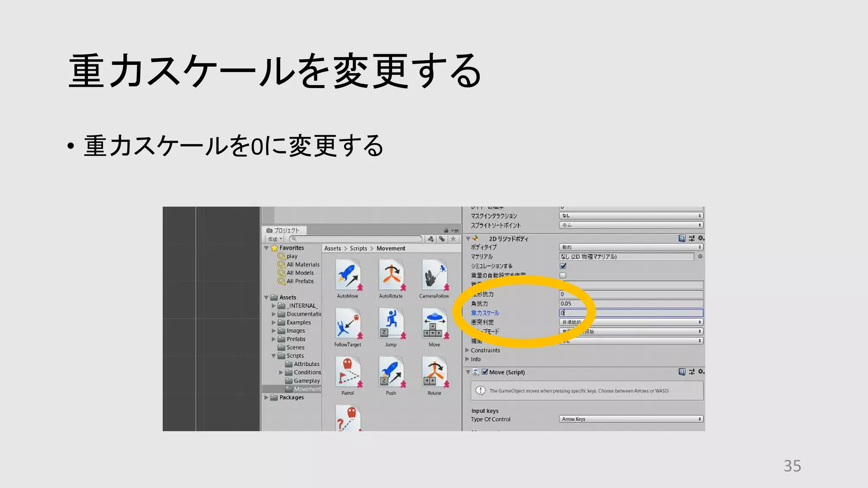Open the Project panel options menu icon
Image resolution: width=868 pixels, height=488 pixels.
[455, 230]
